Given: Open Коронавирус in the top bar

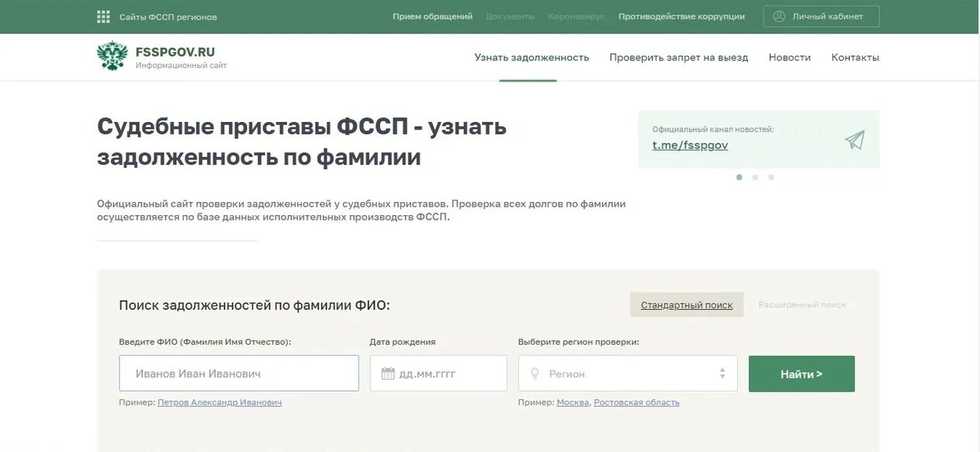Looking at the screenshot, I should tap(577, 16).
